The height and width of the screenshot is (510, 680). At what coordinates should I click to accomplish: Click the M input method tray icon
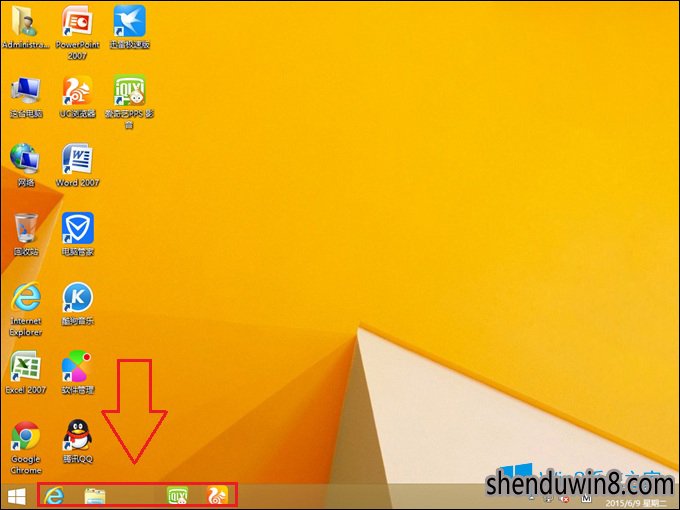(586, 499)
